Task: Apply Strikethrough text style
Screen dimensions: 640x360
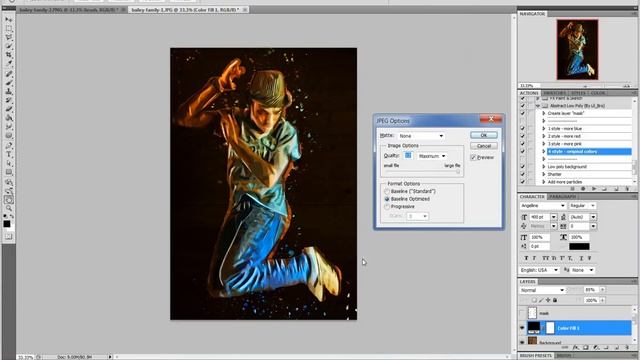Action: pos(589,258)
